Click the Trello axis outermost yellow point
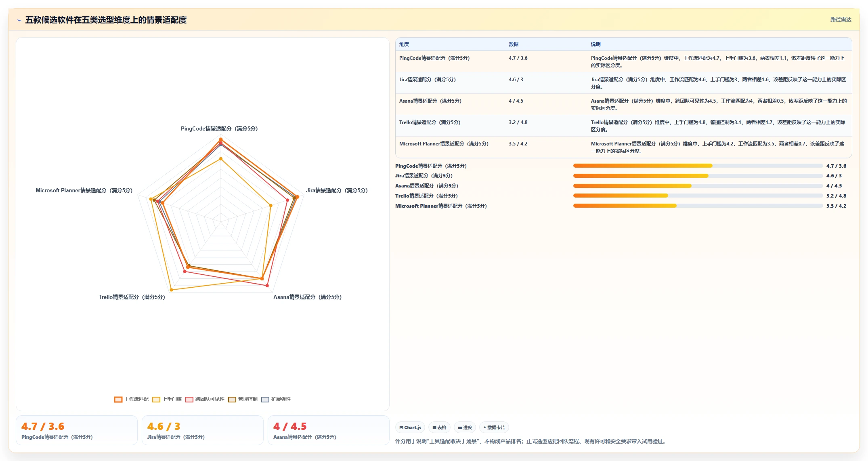Screen dimensions: 868x461 pos(172,290)
